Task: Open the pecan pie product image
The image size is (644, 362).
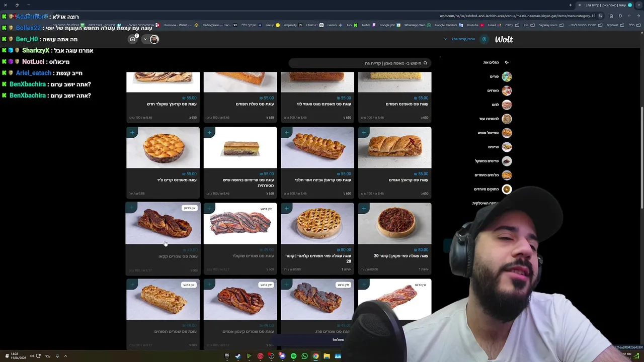Action: (395, 223)
